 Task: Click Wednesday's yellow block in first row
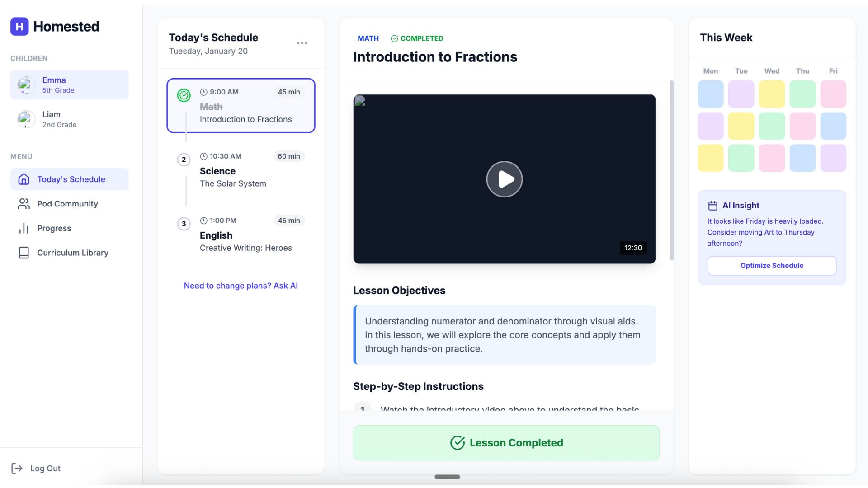click(771, 94)
